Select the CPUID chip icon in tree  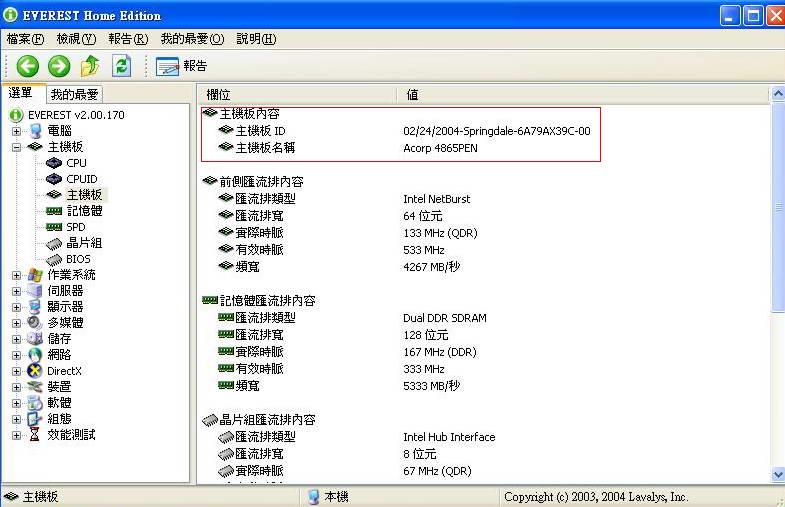(54, 179)
